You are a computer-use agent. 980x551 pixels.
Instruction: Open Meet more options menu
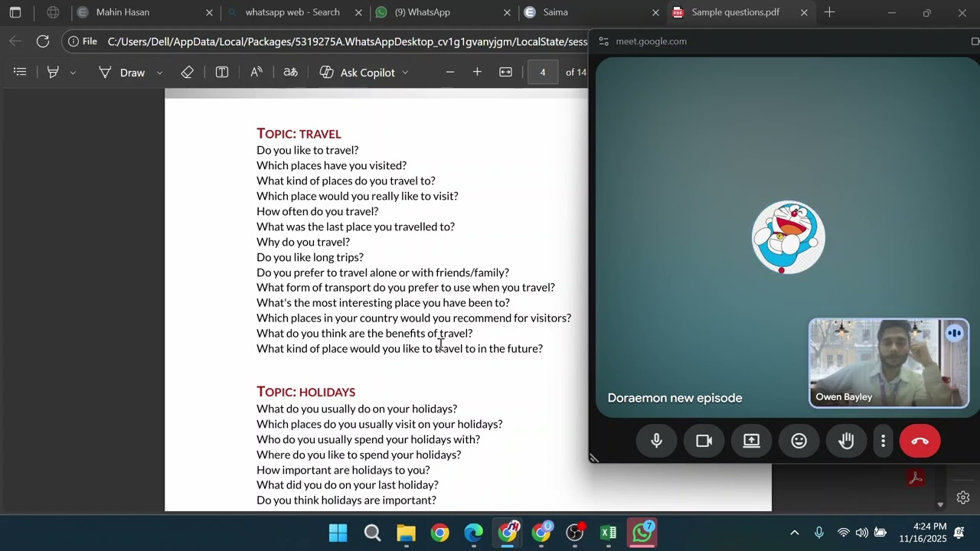coord(883,441)
